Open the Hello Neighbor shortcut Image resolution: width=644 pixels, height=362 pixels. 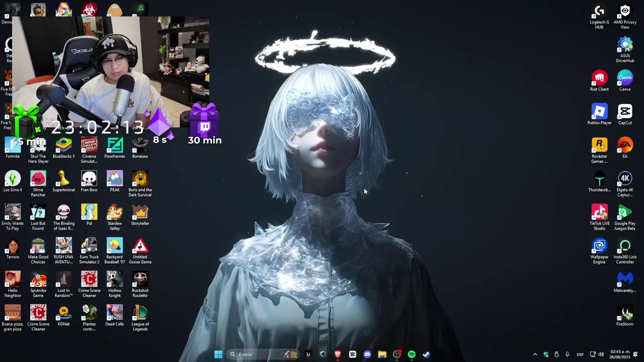[13, 284]
